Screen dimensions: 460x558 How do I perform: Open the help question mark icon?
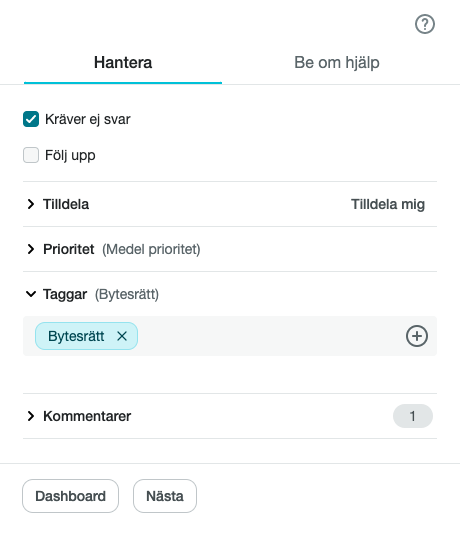(x=425, y=24)
